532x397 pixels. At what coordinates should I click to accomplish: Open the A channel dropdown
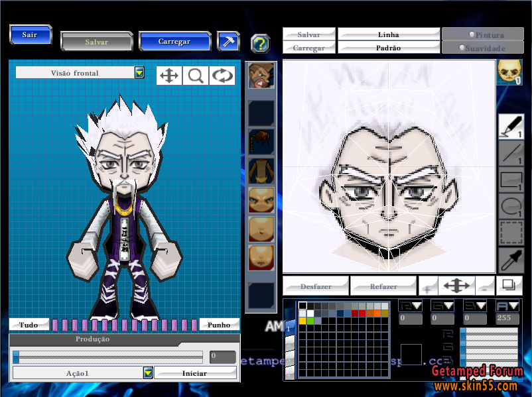pyautogui.click(x=507, y=306)
